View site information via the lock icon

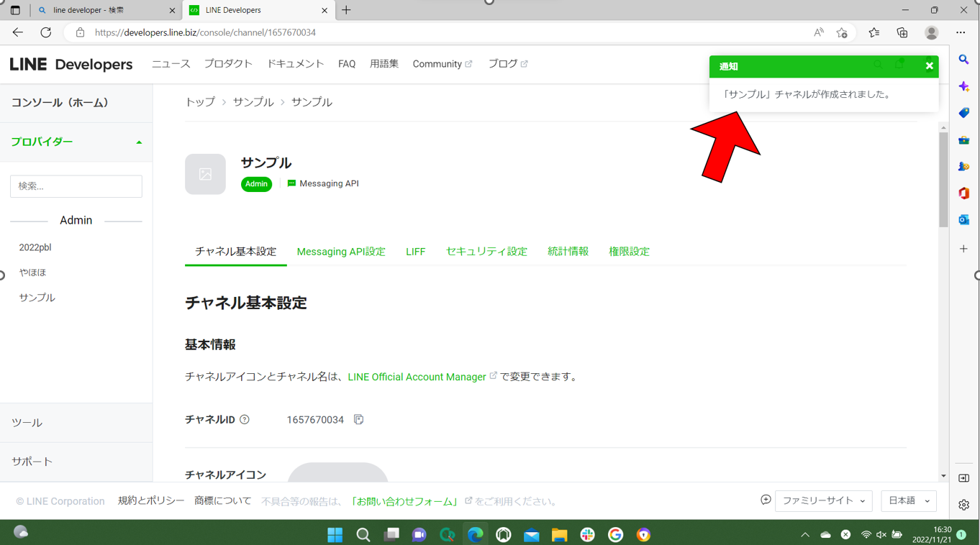click(x=80, y=32)
